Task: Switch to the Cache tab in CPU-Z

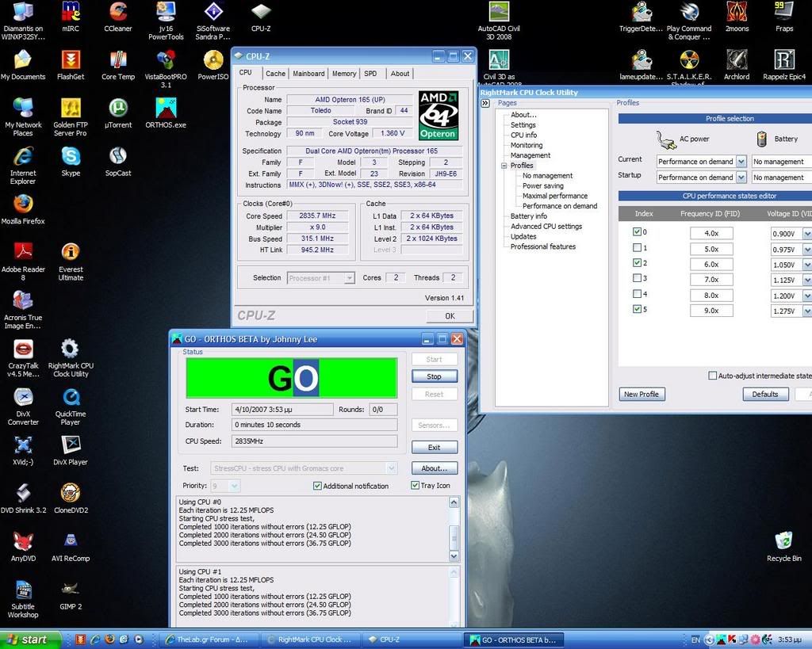Action: (275, 74)
